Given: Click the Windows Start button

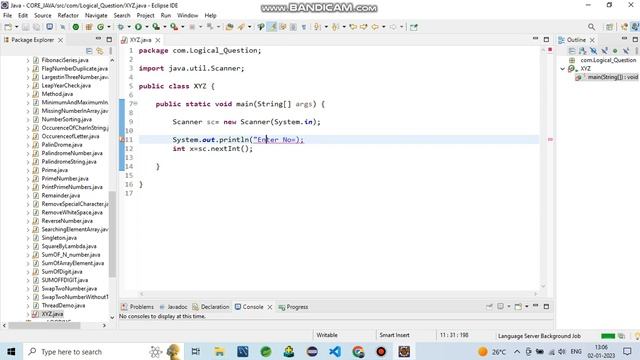Looking at the screenshot, I should [11, 352].
